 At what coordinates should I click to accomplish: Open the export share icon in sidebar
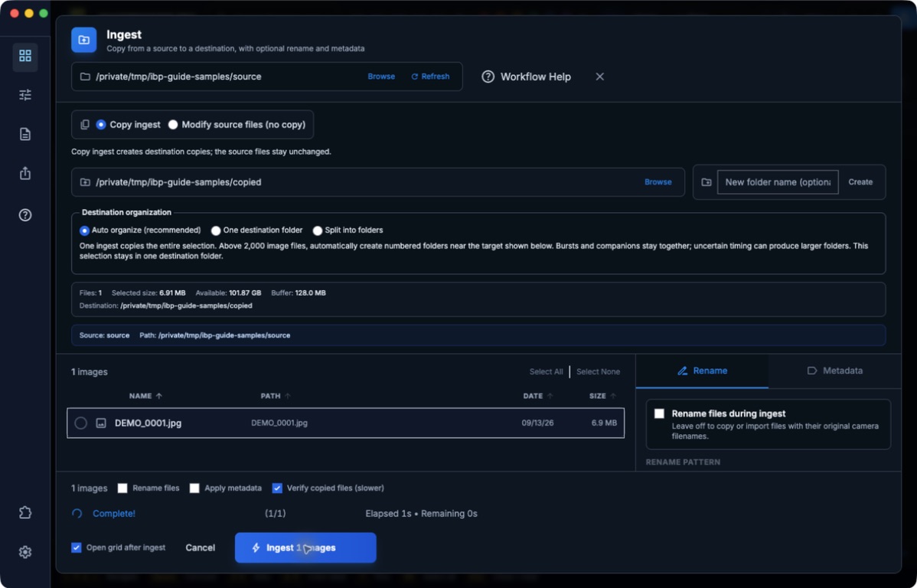[25, 173]
